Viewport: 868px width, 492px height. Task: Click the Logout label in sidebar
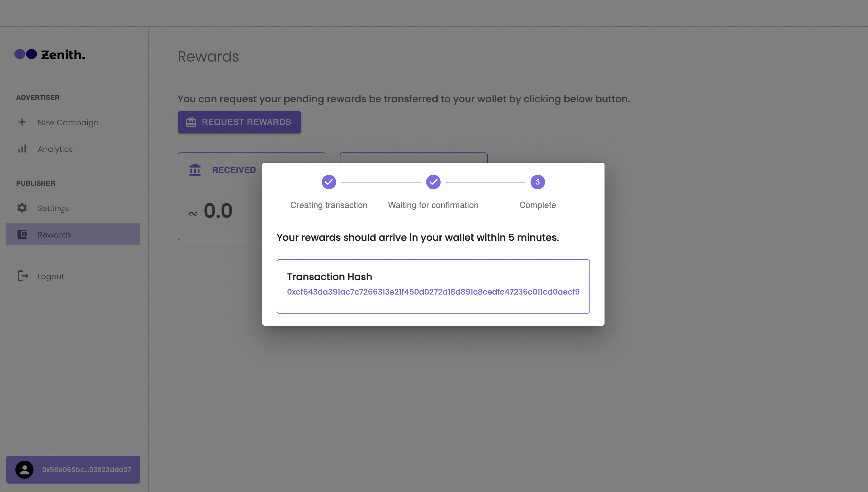(51, 276)
